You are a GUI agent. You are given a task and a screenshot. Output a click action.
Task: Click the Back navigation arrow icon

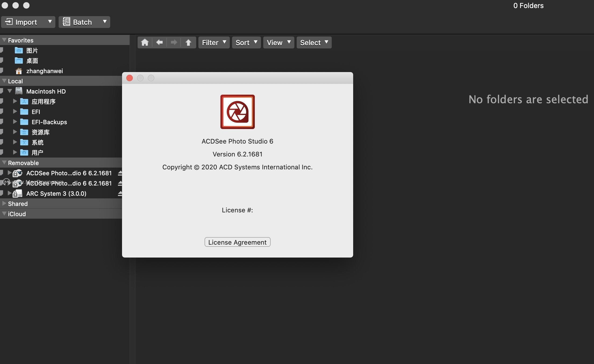159,42
